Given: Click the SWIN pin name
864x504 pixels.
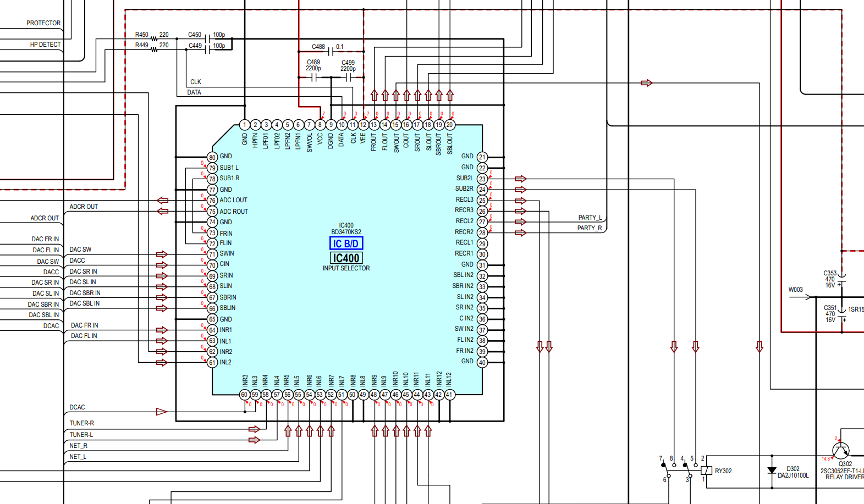Looking at the screenshot, I should coord(227,253).
